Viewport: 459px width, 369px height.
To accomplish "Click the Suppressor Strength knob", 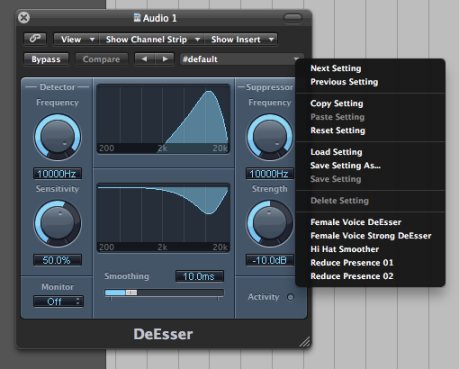I will [x=270, y=223].
